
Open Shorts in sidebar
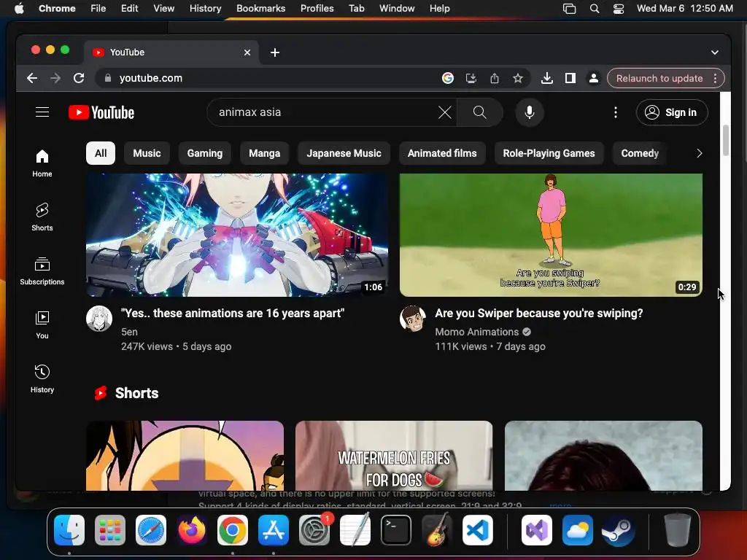click(42, 217)
